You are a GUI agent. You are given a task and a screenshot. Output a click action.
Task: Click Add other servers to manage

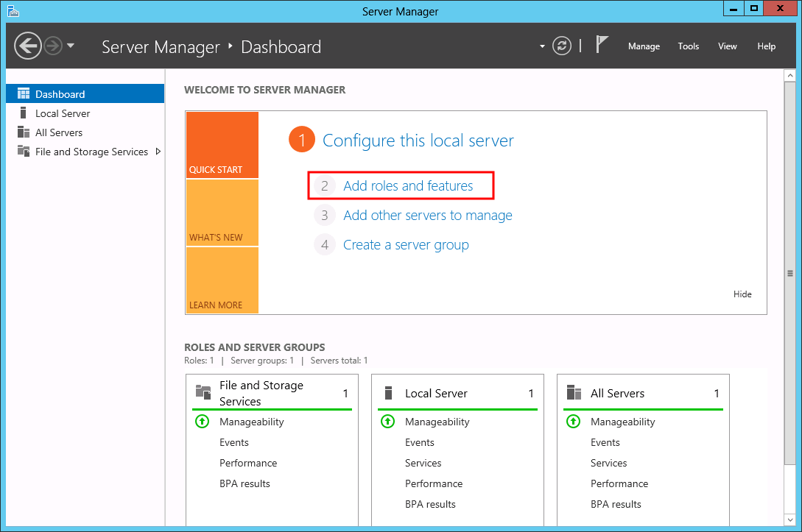[428, 215]
